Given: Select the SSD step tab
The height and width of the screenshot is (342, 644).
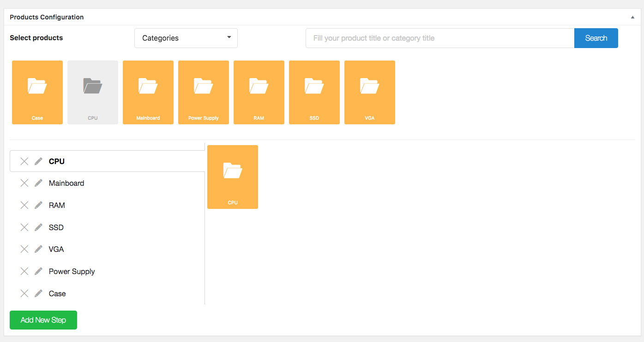Looking at the screenshot, I should click(x=107, y=227).
